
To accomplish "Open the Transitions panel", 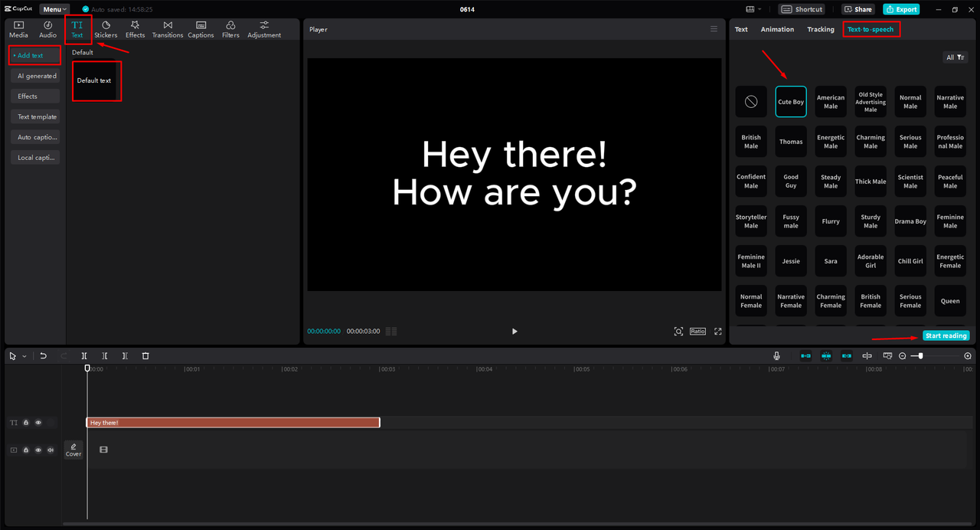I will (x=167, y=29).
